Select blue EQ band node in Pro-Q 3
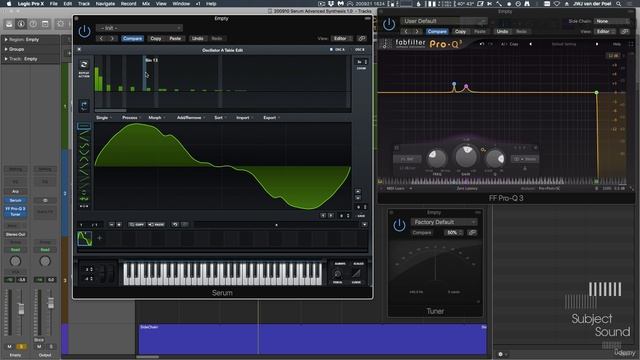Image resolution: width=640 pixels, height=360 pixels. [454, 84]
